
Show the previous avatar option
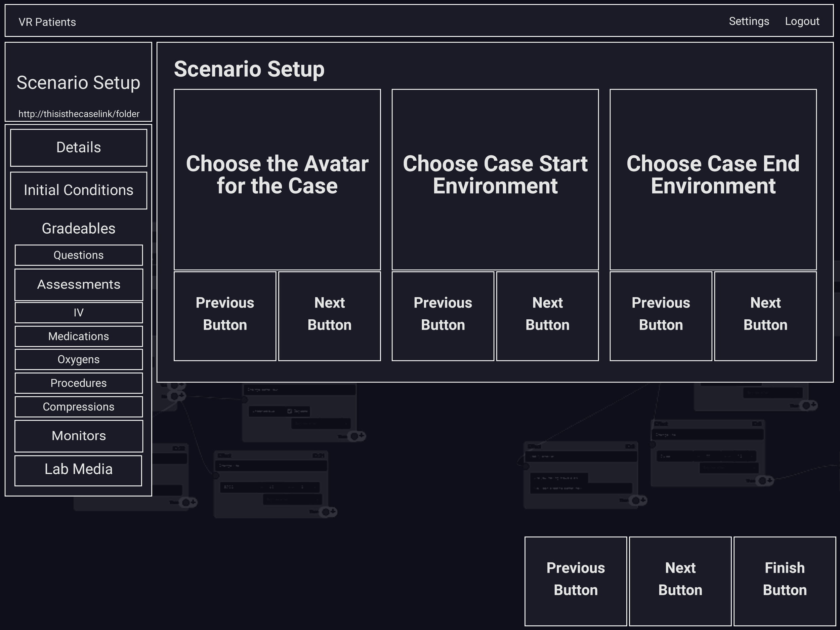(225, 315)
